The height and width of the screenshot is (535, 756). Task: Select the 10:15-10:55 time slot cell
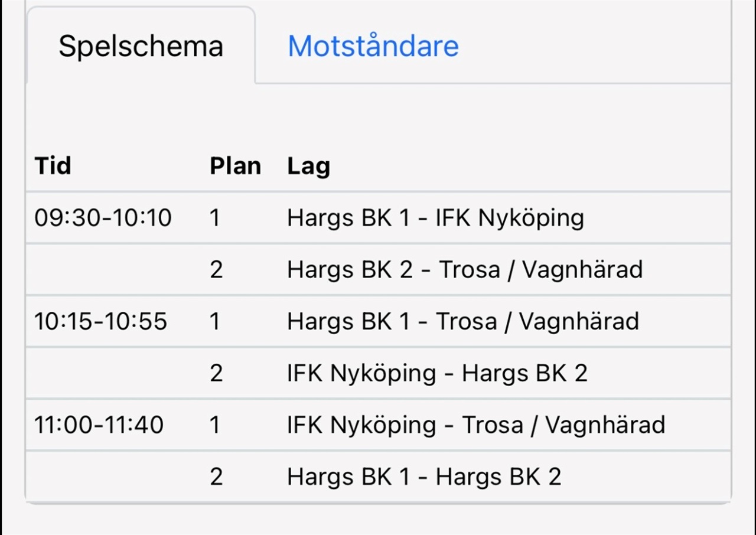tap(101, 322)
